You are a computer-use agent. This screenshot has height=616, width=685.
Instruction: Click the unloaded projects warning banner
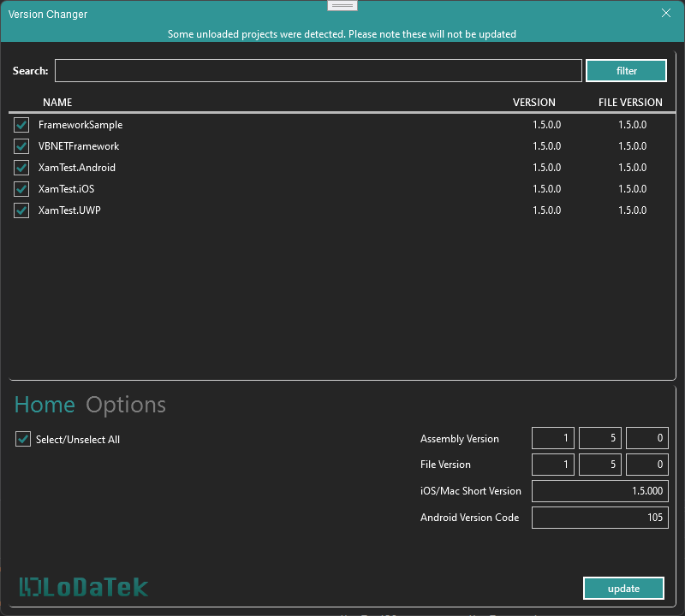342,33
